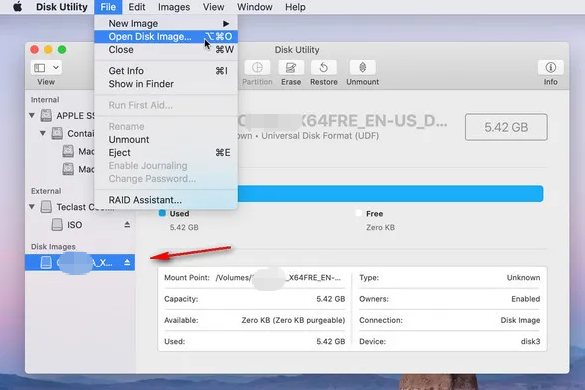Close the File menu in menu bar
This screenshot has height=390, width=585.
click(x=108, y=7)
